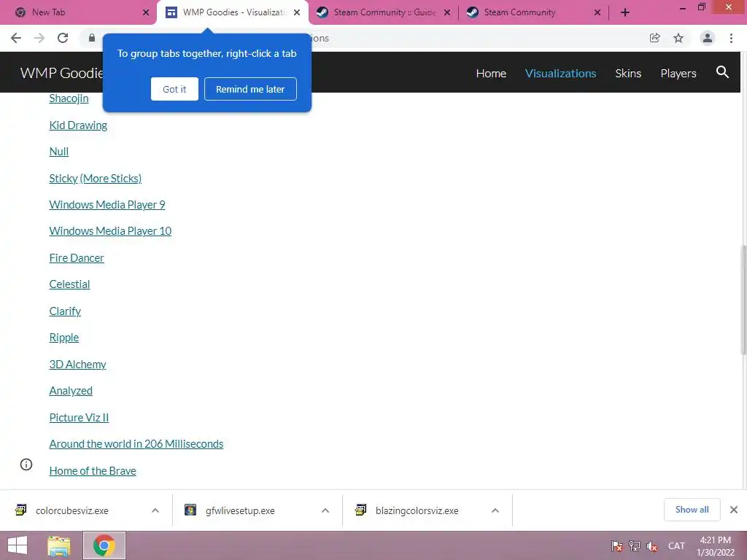Open File Explorer from taskbar
Viewport: 747px width, 560px height.
(x=59, y=545)
